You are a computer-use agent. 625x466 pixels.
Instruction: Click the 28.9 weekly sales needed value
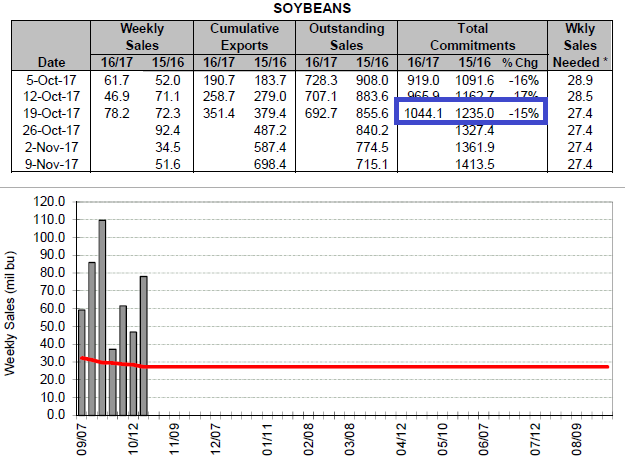[580, 77]
